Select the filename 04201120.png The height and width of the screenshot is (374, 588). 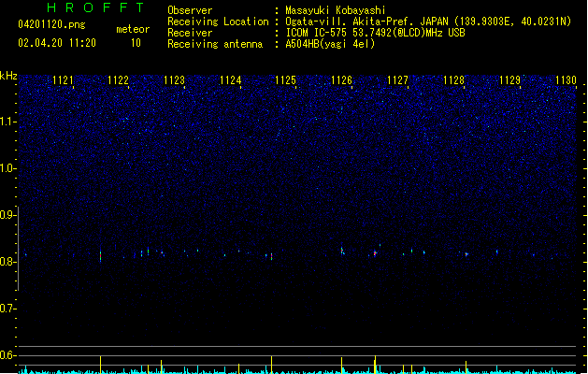51,24
